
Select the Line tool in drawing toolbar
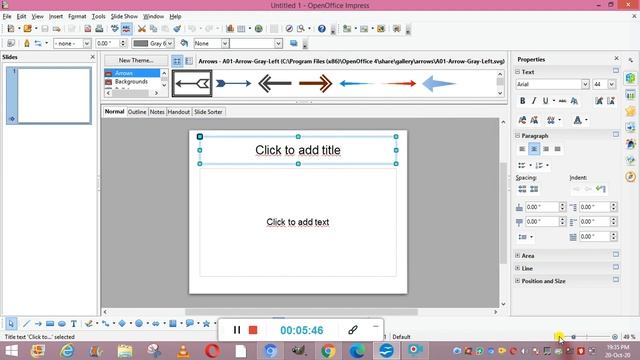[x=26, y=324]
